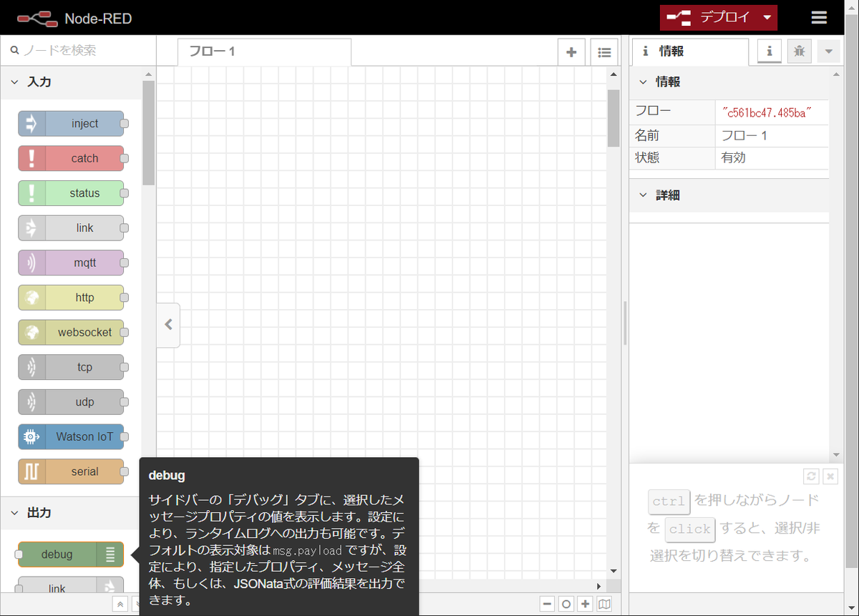
Task: Select the Watson IoT node
Action: [x=72, y=436]
